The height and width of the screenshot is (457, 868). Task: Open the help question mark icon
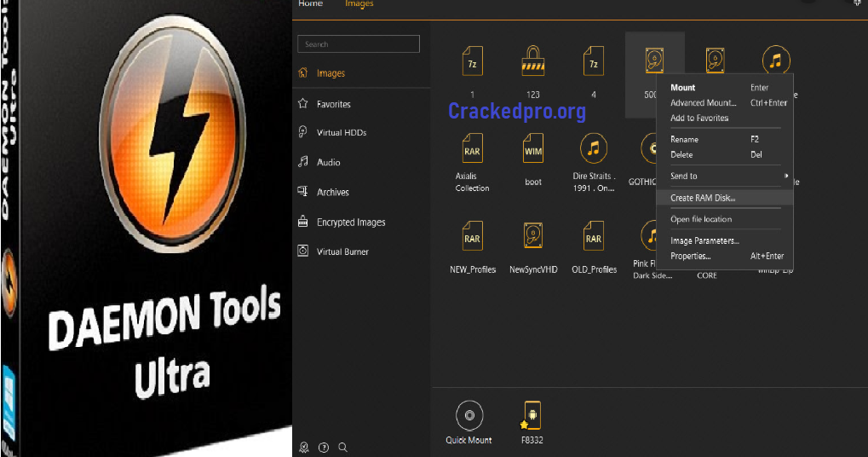[x=324, y=447]
